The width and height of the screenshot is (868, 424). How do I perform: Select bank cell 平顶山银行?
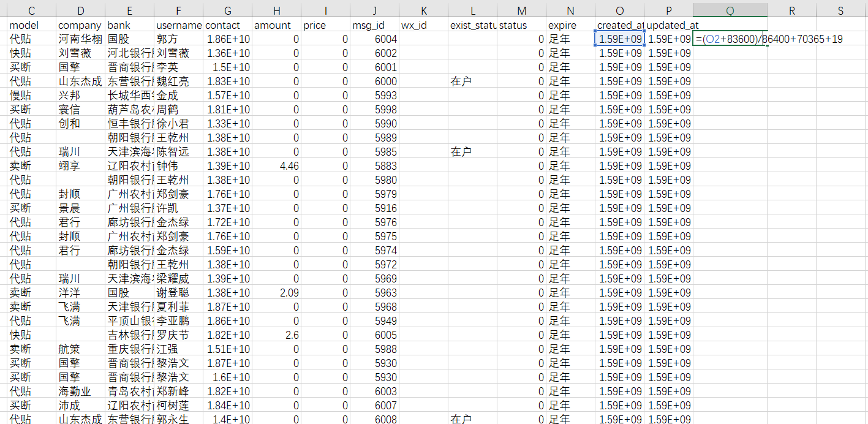coord(130,321)
